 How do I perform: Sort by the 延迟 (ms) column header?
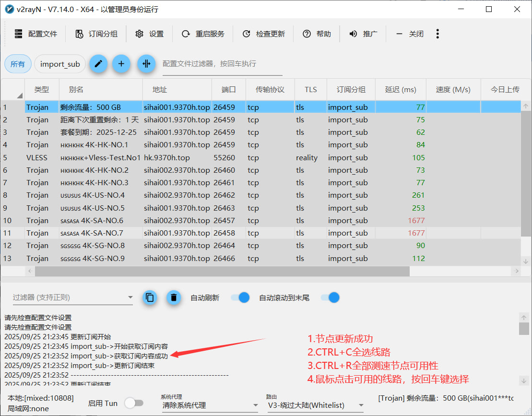pyautogui.click(x=401, y=90)
